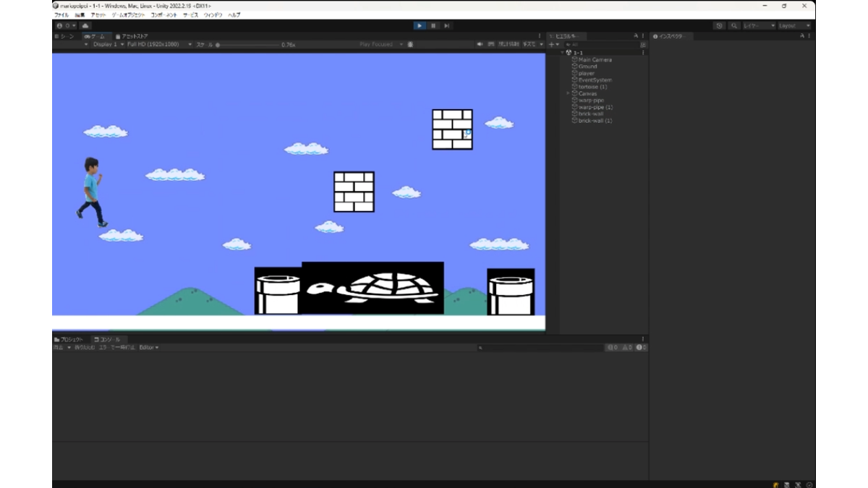The height and width of the screenshot is (488, 868).
Task: Open the コンポーネント (Component) menu
Action: (x=163, y=14)
